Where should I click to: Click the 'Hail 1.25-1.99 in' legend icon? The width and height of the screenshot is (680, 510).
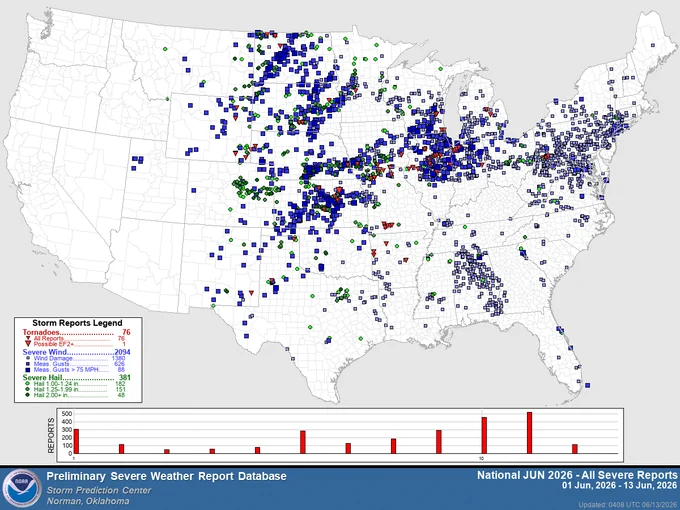pos(28,389)
